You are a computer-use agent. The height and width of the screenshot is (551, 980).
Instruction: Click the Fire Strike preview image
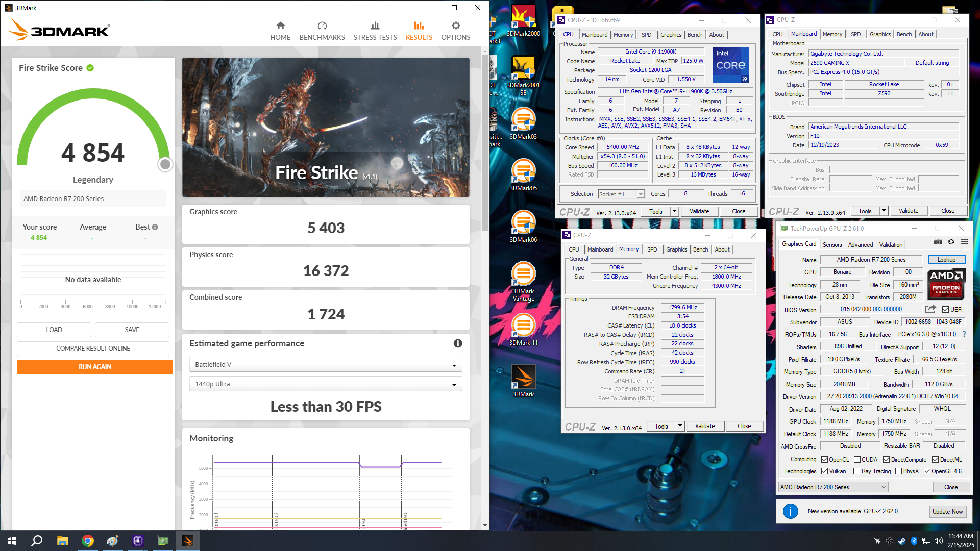pyautogui.click(x=326, y=127)
